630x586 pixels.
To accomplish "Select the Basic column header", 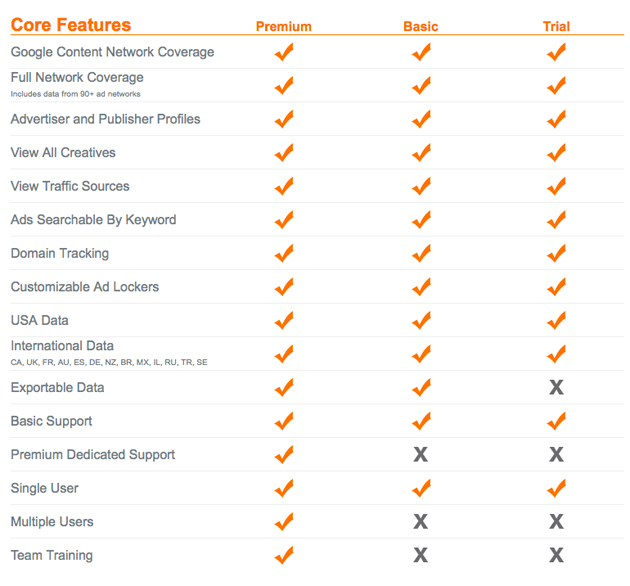I will point(421,27).
